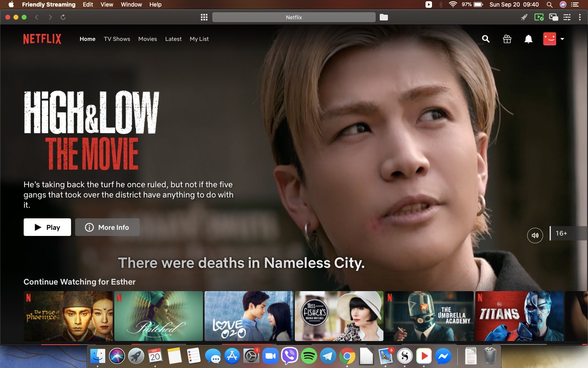Click the rocket icon in the toolbar
Image resolution: width=588 pixels, height=368 pixels.
524,17
